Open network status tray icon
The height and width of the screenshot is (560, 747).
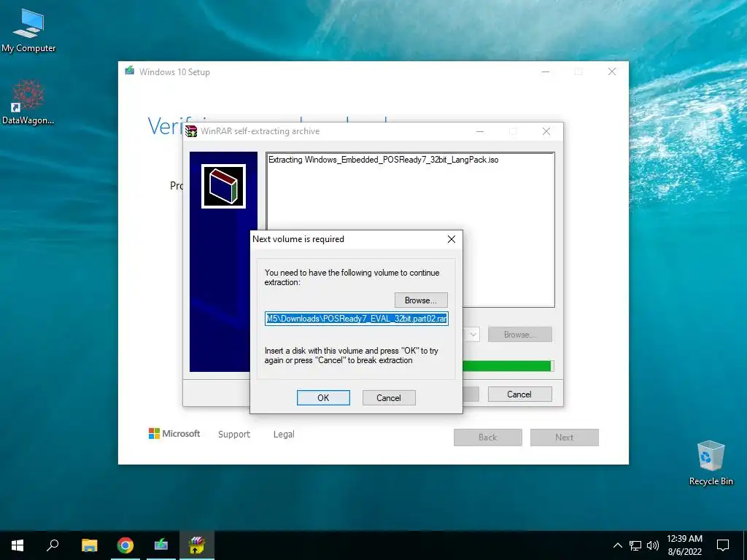point(635,545)
